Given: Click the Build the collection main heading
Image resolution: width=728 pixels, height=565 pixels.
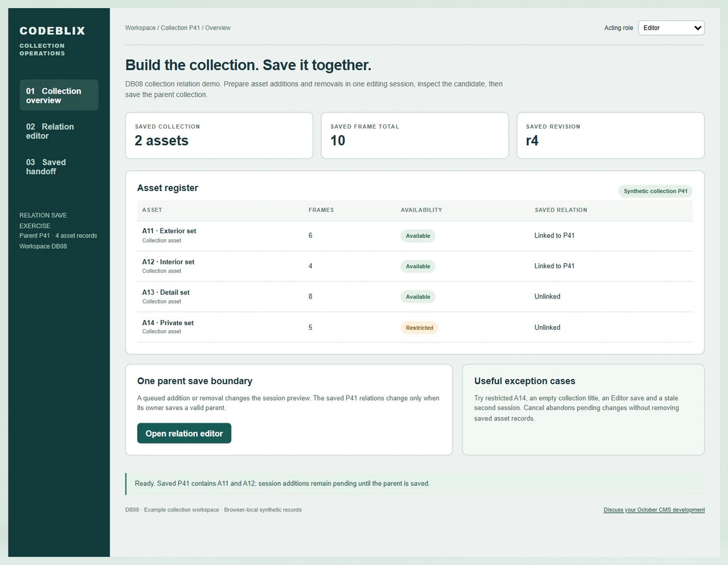Looking at the screenshot, I should click(x=248, y=65).
